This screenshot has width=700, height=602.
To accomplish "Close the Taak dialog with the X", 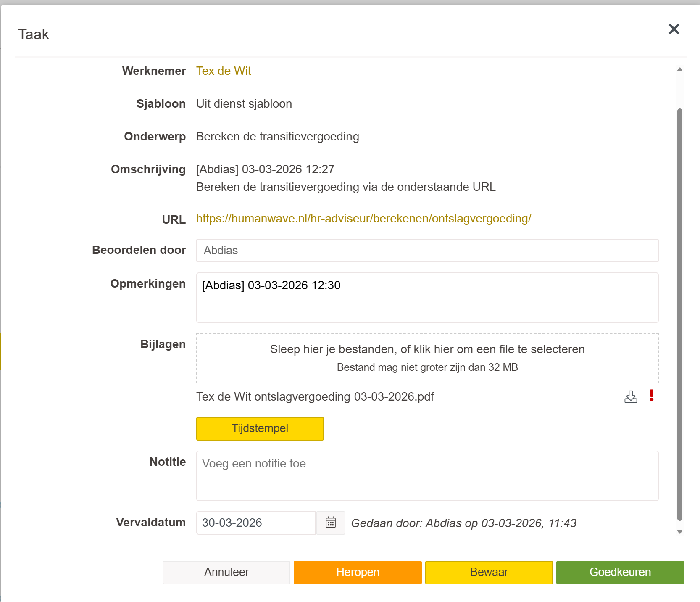I will click(674, 29).
